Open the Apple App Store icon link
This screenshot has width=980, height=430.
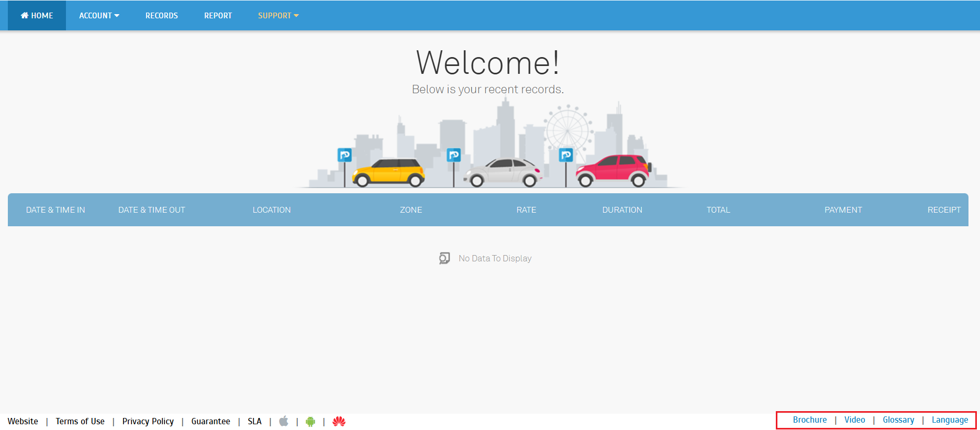tap(284, 421)
